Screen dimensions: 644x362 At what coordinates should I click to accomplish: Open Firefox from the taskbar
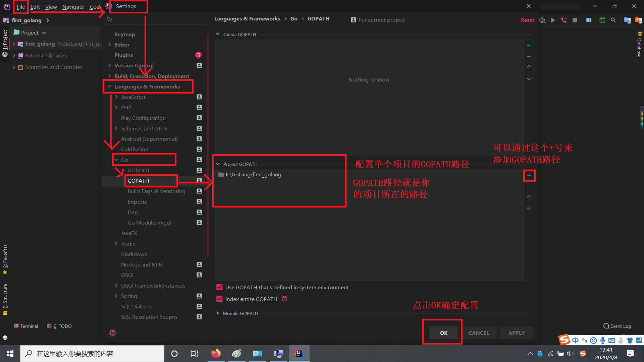[216, 353]
